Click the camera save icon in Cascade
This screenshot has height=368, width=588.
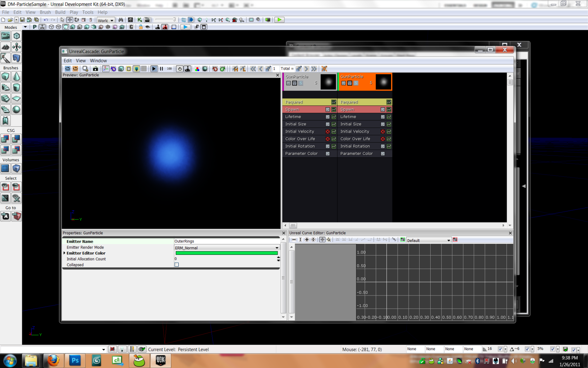click(95, 69)
